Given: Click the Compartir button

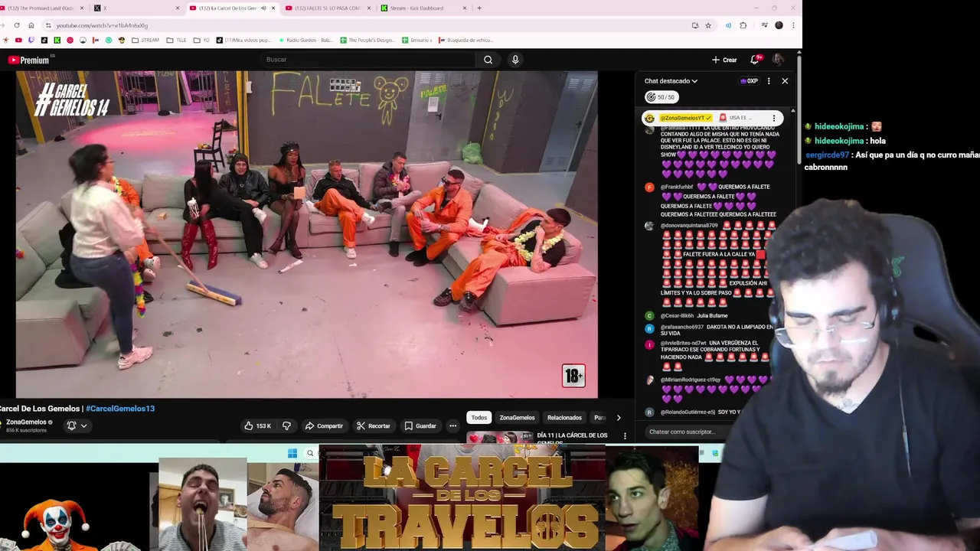Looking at the screenshot, I should 324,425.
